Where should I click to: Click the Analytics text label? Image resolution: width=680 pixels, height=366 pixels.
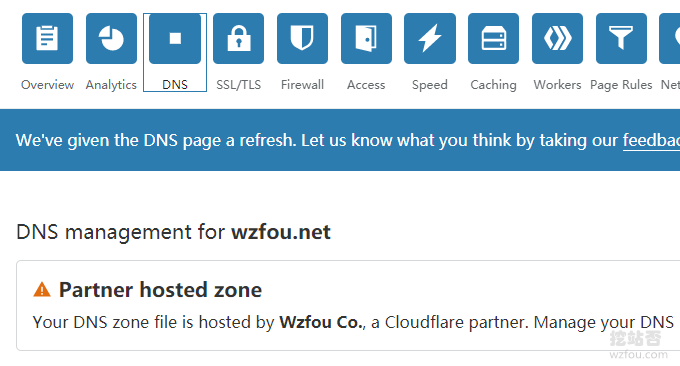(x=111, y=85)
